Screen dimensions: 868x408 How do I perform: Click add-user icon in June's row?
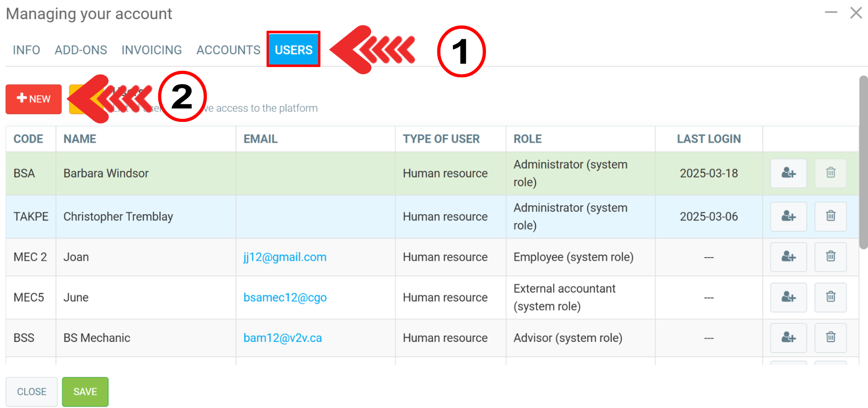point(788,297)
